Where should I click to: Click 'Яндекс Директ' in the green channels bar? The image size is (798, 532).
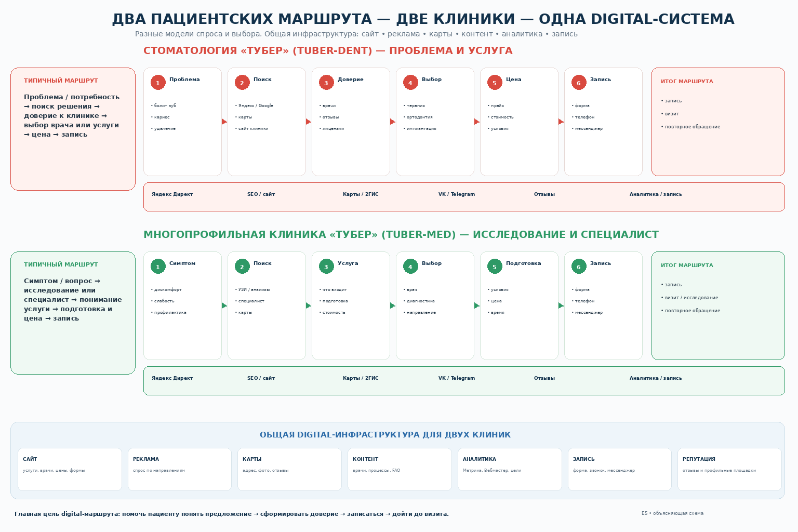(172, 378)
